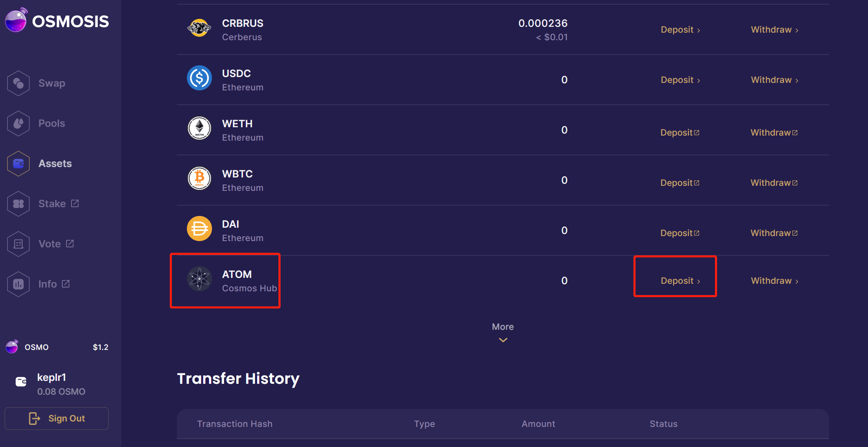The image size is (868, 447).
Task: Select Swap in the sidebar
Action: pyautogui.click(x=51, y=83)
